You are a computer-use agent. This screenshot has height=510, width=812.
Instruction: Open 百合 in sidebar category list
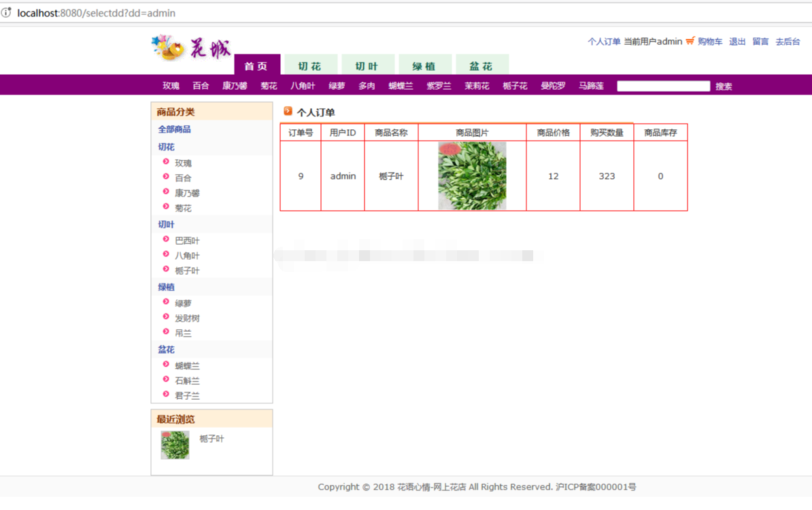point(184,178)
